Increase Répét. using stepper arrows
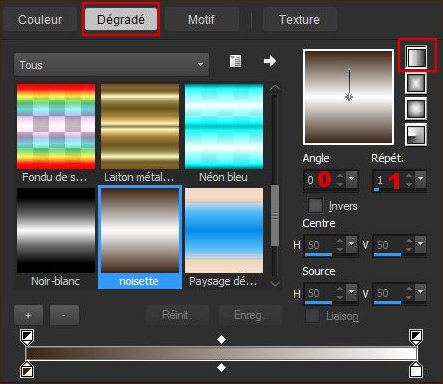This screenshot has width=443, height=384. coord(409,176)
